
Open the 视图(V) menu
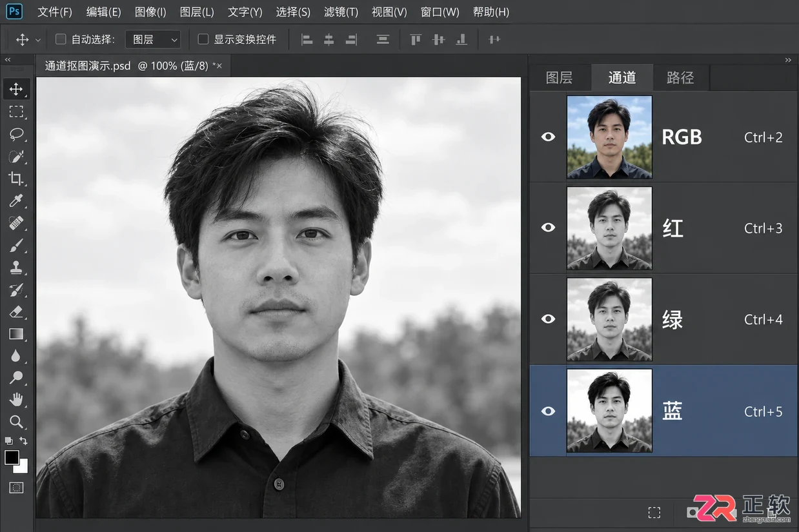click(x=389, y=12)
